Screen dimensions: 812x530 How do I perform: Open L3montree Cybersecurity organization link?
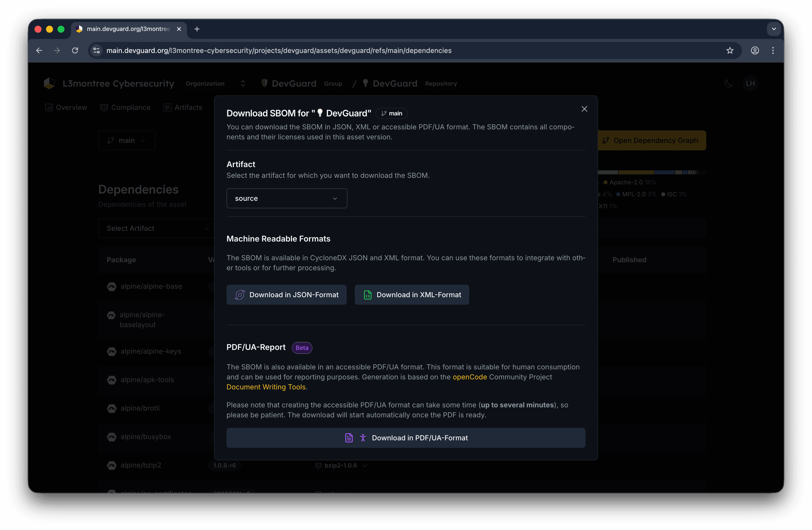[x=118, y=83]
